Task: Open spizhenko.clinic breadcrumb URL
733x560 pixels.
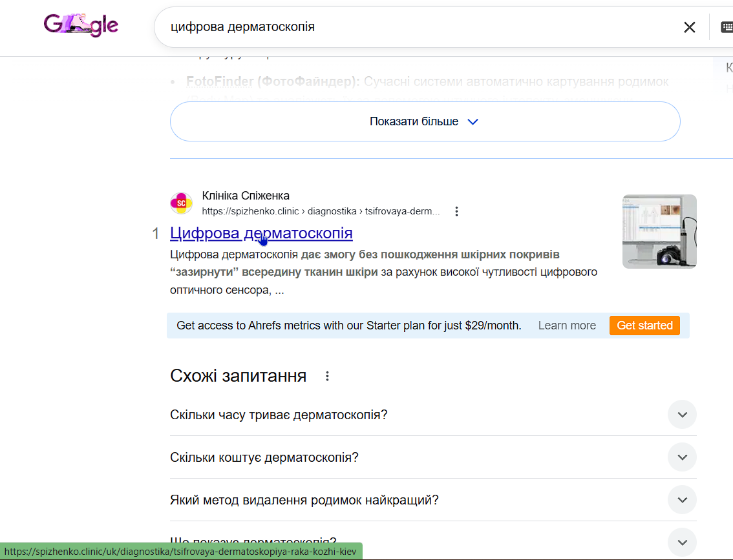Action: tap(321, 211)
